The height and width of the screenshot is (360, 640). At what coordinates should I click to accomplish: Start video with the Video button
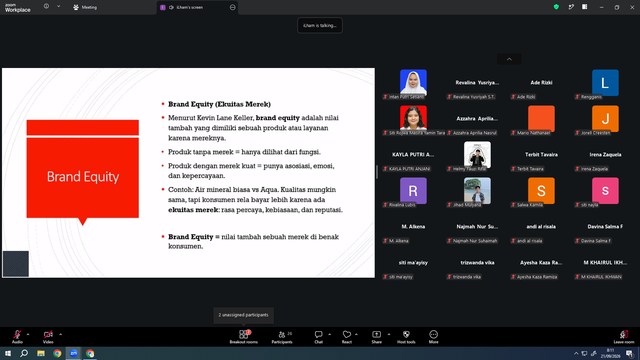pos(48,336)
